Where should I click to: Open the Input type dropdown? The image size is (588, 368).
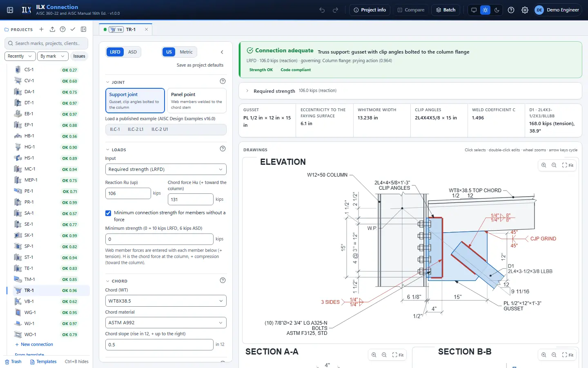(166, 169)
